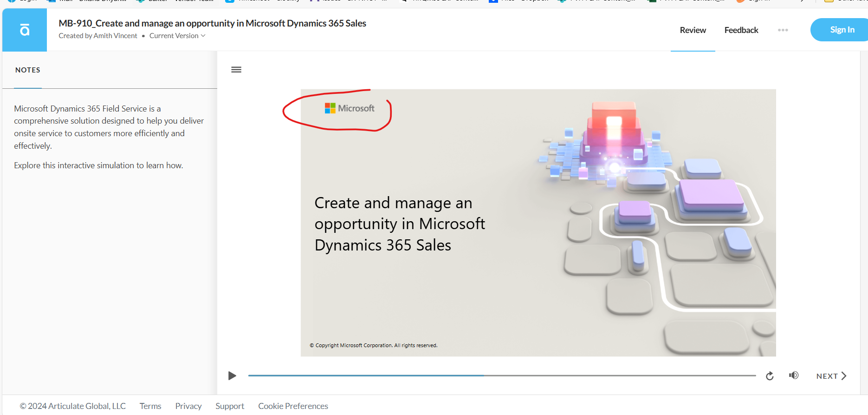Open the Privacy footer link
Image resolution: width=868 pixels, height=415 pixels.
188,406
